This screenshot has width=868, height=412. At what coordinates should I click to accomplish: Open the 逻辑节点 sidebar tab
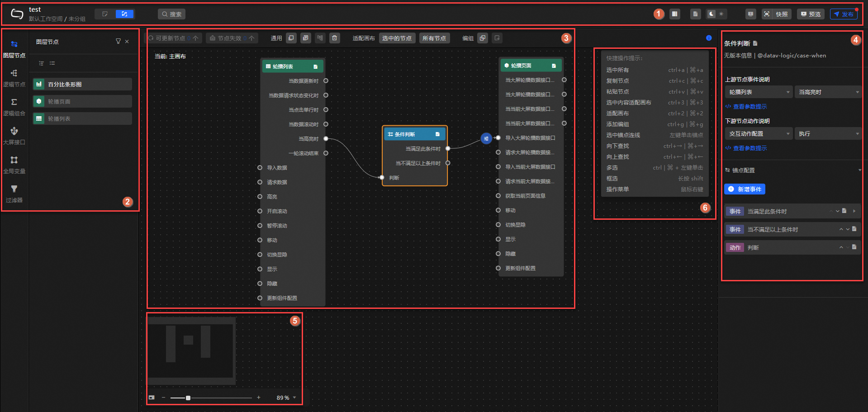coord(14,78)
